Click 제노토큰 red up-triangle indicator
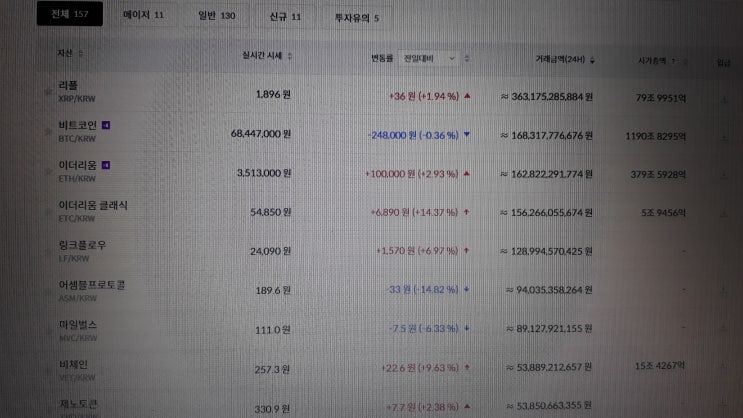Viewport: 743px width, 418px height. [467, 406]
